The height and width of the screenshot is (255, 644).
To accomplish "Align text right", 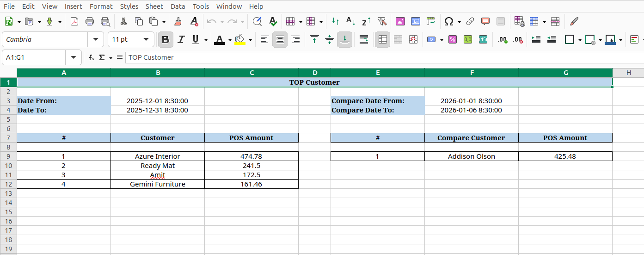I will [295, 40].
